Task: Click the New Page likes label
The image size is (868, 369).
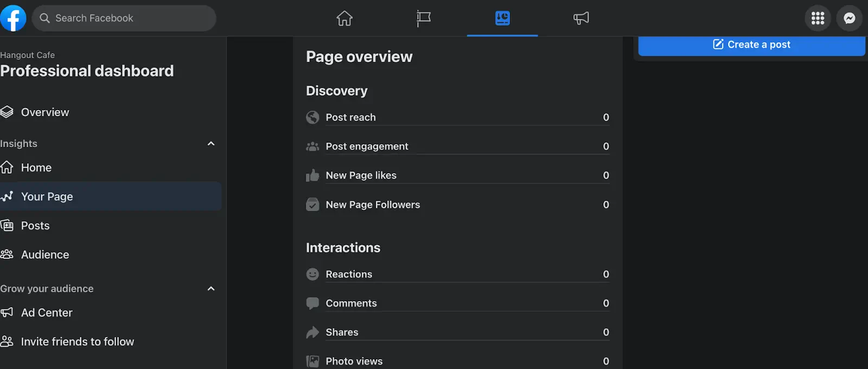Action: point(361,175)
